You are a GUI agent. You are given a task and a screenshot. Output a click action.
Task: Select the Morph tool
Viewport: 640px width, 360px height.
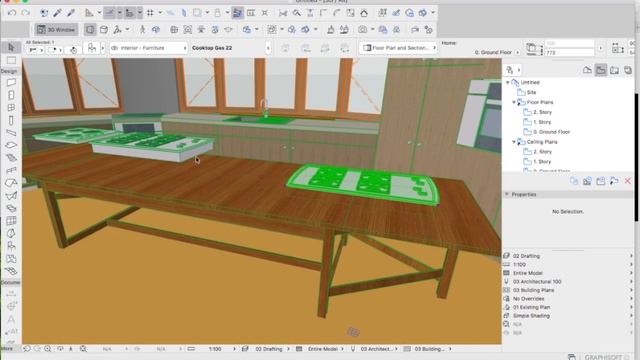11,233
